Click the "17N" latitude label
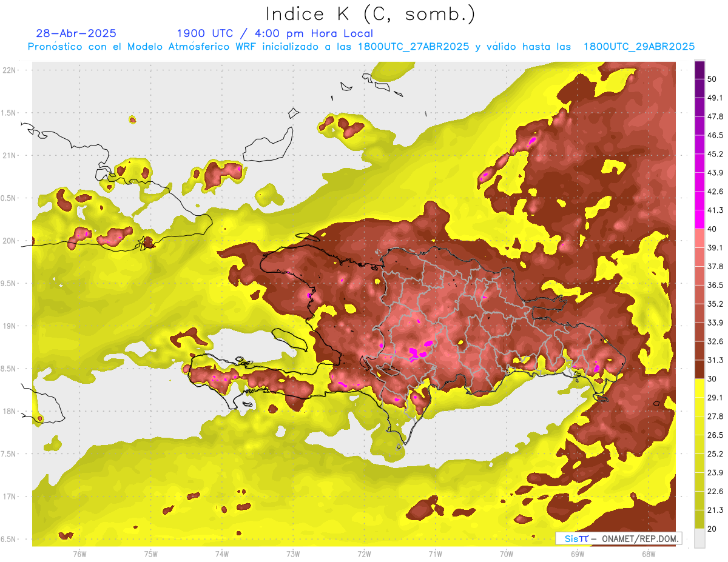The height and width of the screenshot is (562, 728). (10, 497)
